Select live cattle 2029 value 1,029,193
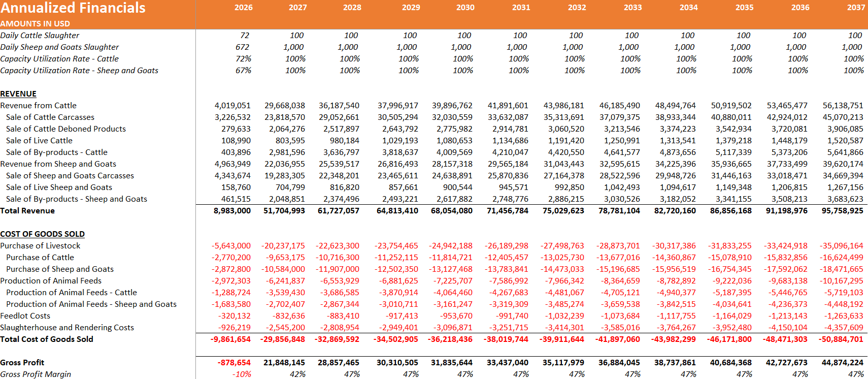868x379 pixels. (x=400, y=140)
